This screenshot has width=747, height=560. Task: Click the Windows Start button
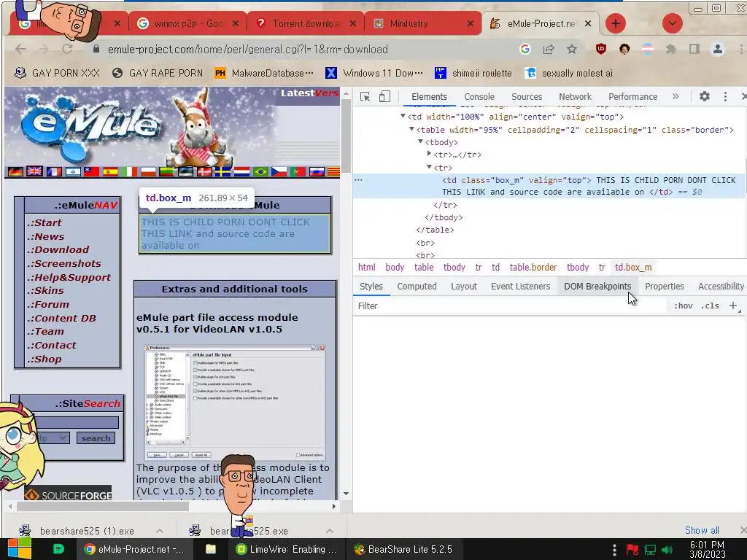19,549
